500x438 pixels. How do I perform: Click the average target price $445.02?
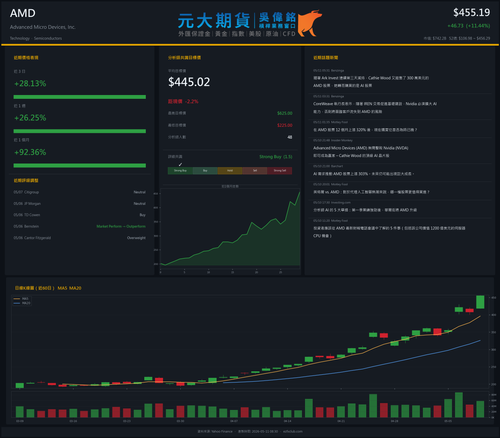(189, 82)
